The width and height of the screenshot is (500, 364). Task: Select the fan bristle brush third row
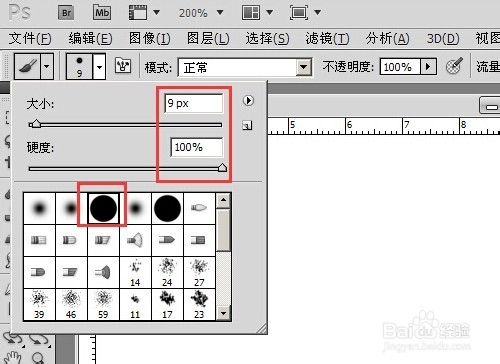[103, 272]
